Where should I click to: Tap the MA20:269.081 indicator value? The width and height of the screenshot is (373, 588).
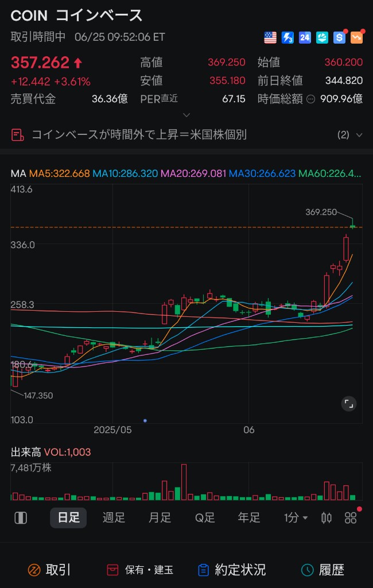click(x=193, y=173)
